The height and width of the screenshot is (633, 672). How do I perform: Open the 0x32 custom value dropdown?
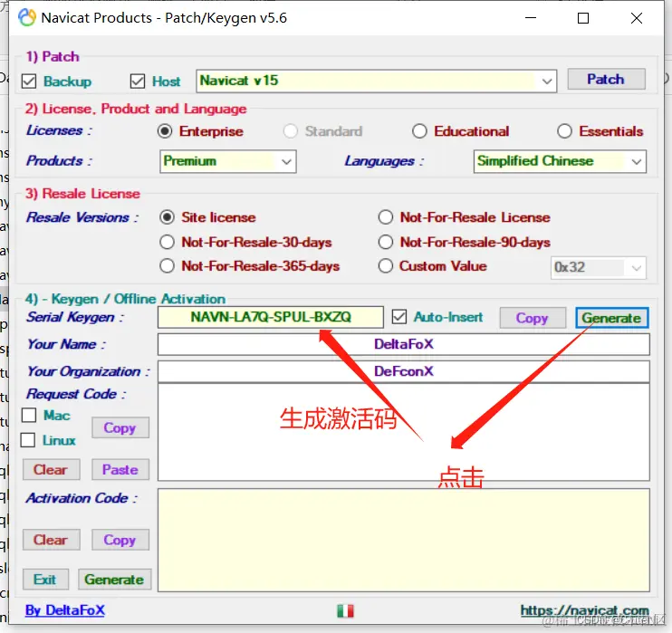(599, 268)
